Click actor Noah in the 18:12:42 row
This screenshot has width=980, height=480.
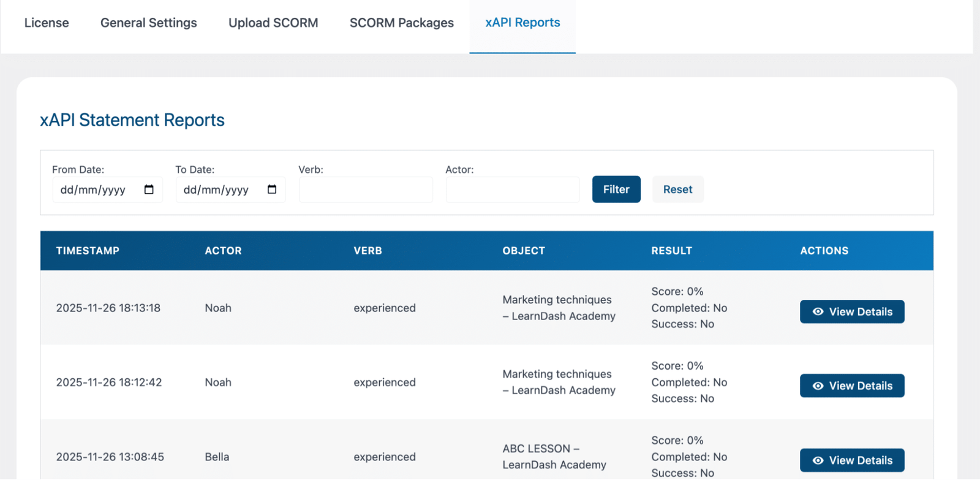point(218,382)
